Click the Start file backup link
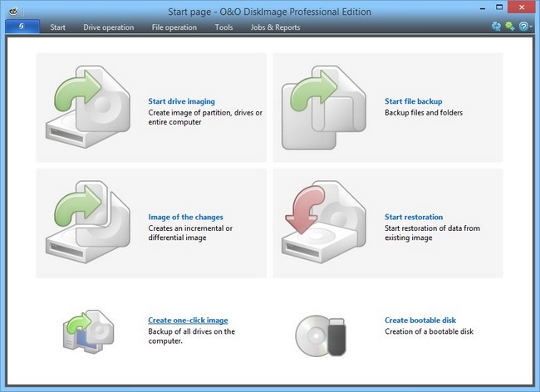 point(413,101)
